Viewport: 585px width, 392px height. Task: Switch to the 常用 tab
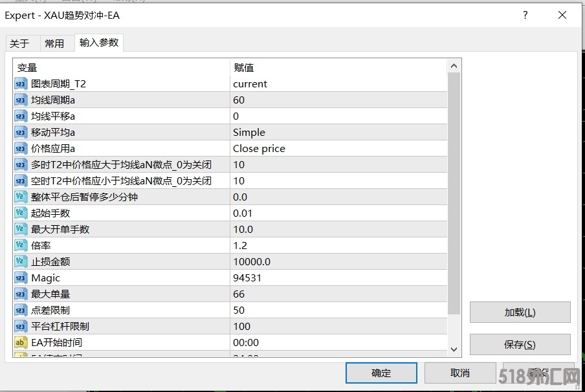tap(54, 43)
